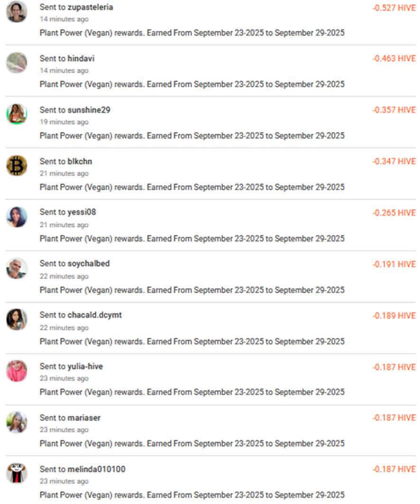
Task: Click blkchn's Bitcoin logo avatar
Action: 17,166
